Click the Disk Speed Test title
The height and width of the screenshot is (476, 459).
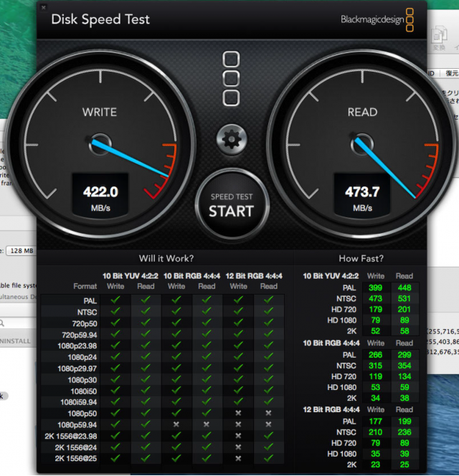point(100,19)
